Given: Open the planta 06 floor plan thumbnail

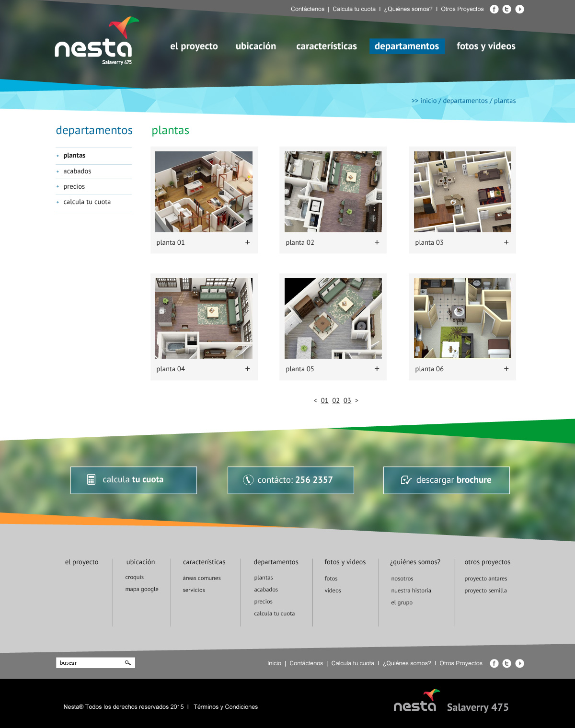Looking at the screenshot, I should pos(462,318).
